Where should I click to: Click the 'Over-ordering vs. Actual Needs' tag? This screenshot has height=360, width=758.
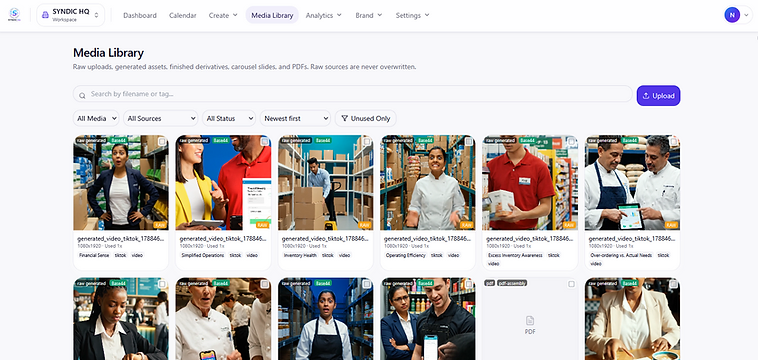(621, 255)
